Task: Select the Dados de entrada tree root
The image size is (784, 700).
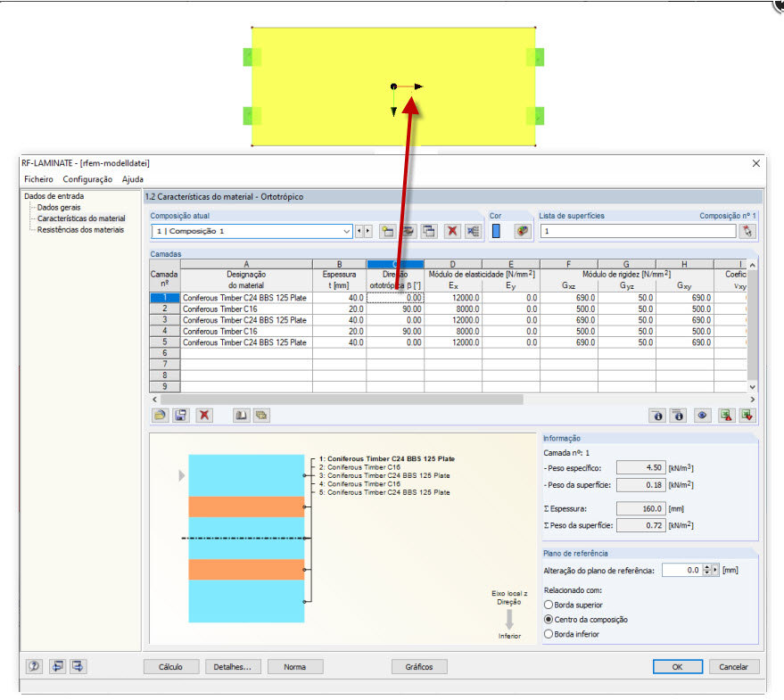Action: click(x=54, y=196)
